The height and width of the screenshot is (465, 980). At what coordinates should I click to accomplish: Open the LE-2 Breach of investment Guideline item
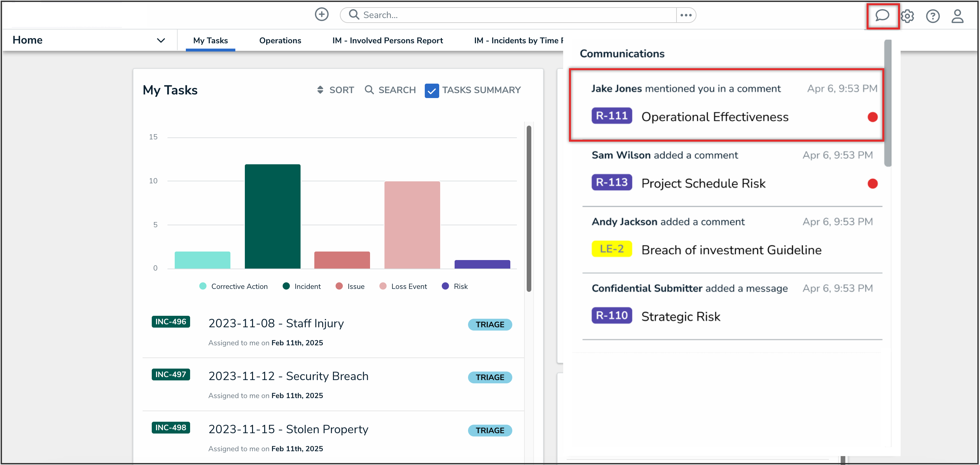click(x=731, y=250)
